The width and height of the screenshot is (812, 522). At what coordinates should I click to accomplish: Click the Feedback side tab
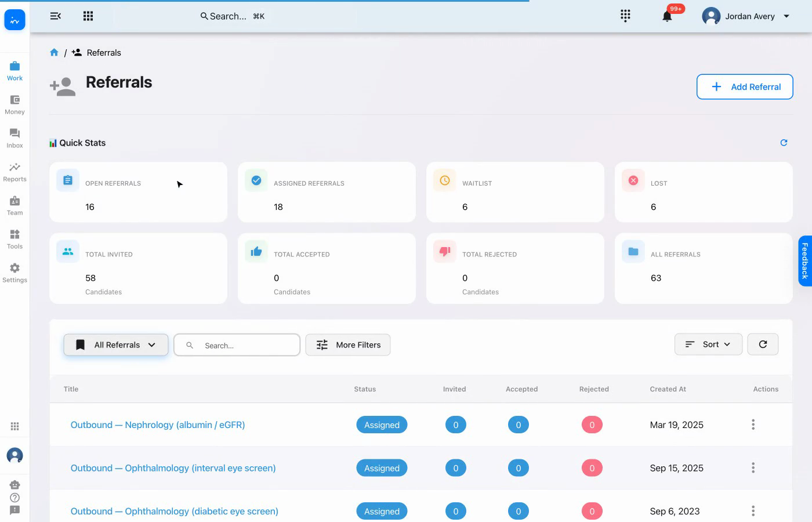point(805,261)
